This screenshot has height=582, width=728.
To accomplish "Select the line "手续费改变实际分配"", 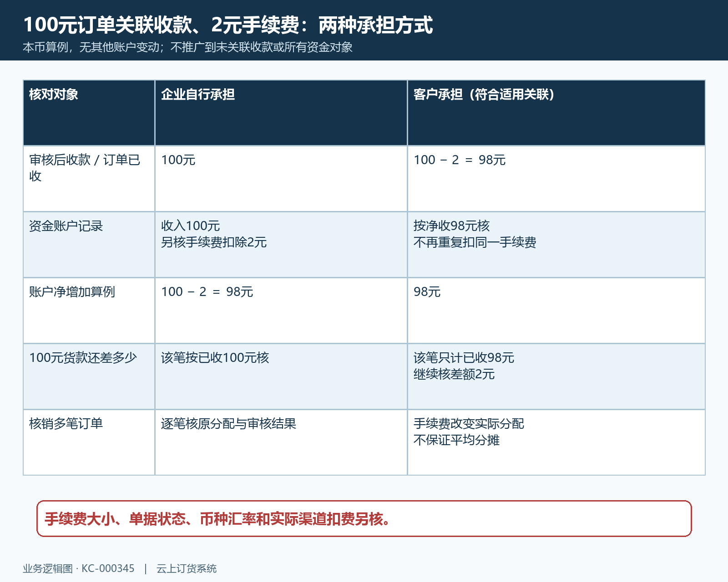I will (x=469, y=424).
